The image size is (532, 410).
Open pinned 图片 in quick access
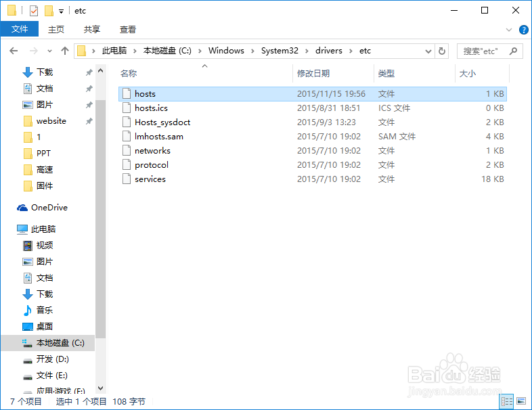pos(44,105)
